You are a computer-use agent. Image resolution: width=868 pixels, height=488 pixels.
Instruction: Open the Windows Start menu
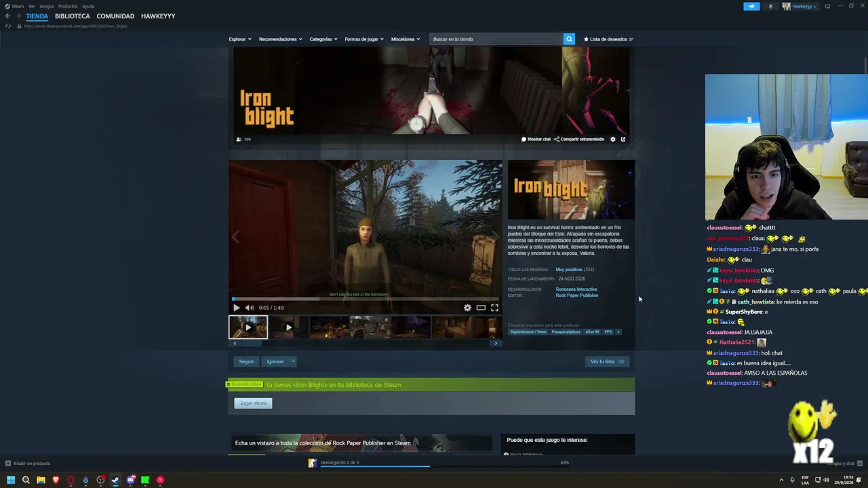point(11,480)
